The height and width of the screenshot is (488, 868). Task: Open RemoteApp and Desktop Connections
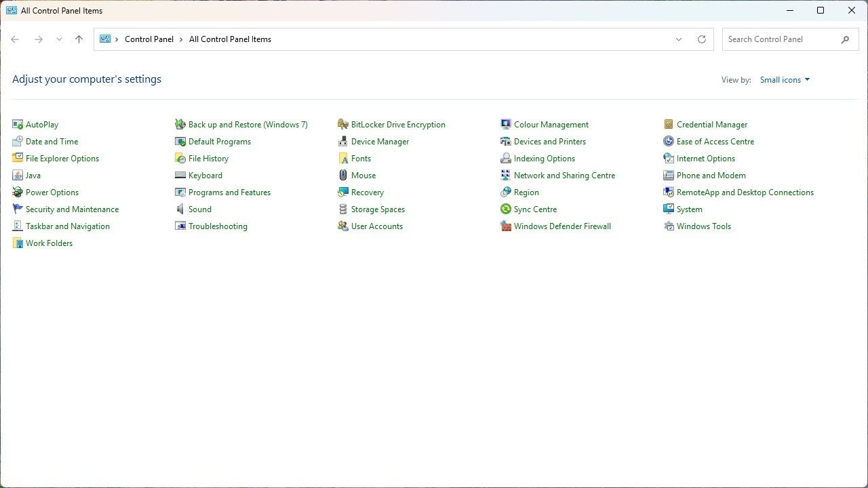(x=745, y=192)
